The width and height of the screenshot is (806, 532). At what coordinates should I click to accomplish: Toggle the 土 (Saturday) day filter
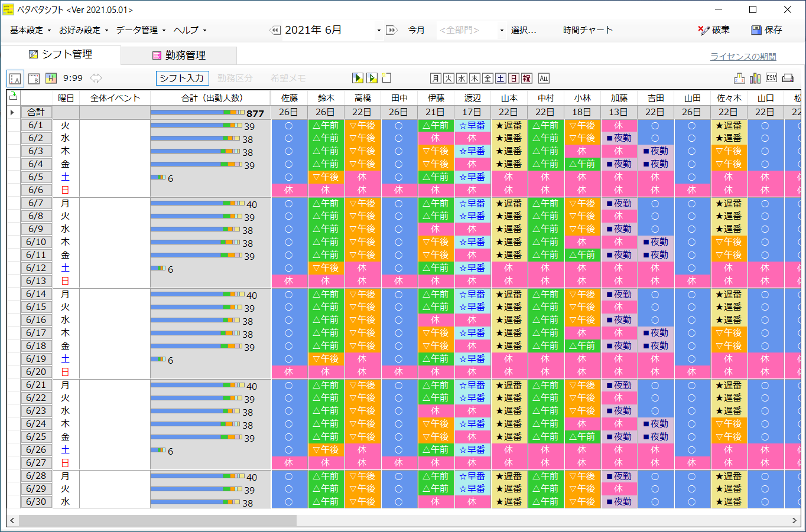click(500, 78)
